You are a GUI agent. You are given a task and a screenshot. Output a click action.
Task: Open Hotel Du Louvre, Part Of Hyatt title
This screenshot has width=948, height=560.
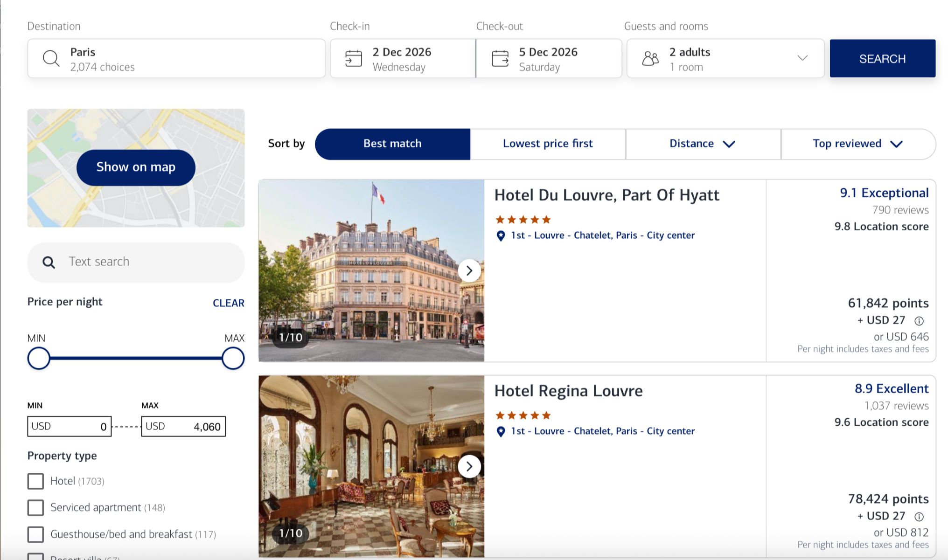pos(606,195)
